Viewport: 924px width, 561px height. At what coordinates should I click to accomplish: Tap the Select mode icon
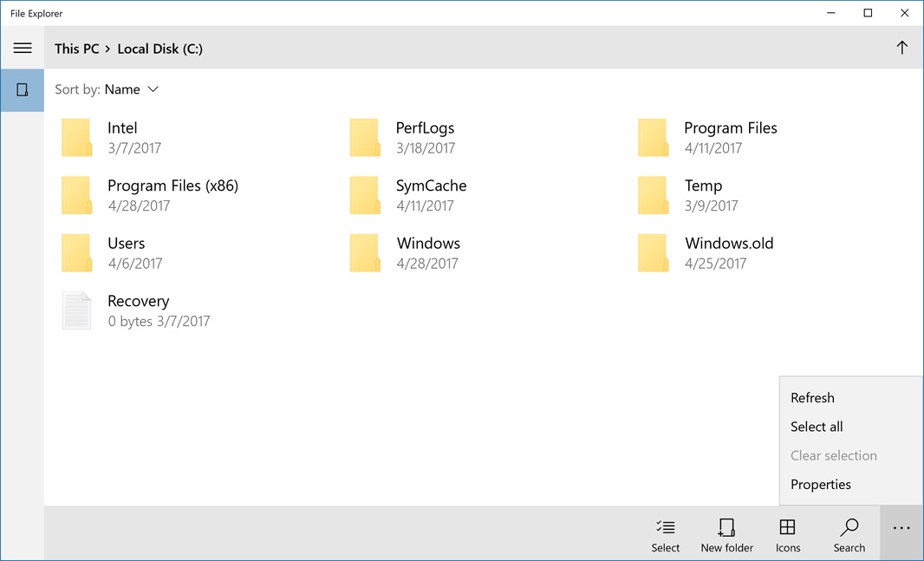(665, 533)
